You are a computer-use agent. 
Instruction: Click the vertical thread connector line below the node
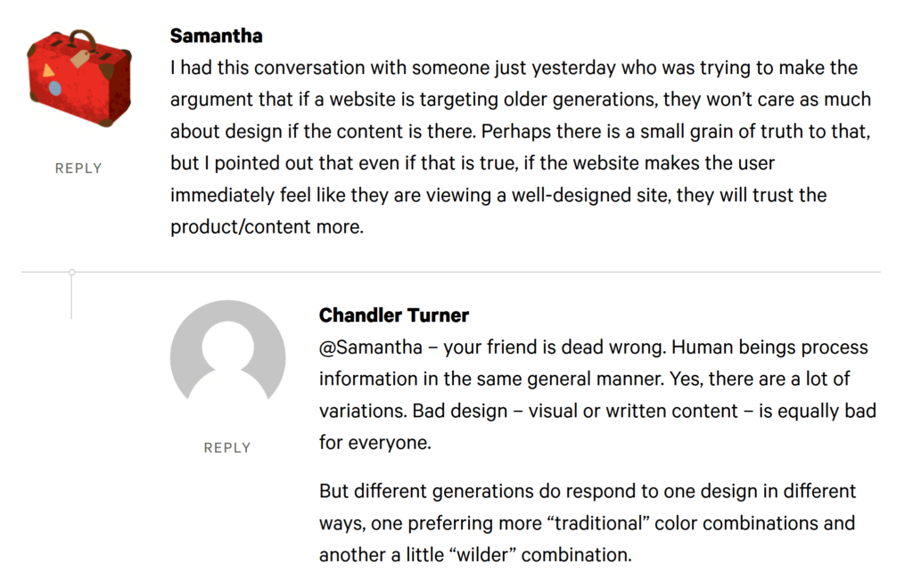pos(71,296)
